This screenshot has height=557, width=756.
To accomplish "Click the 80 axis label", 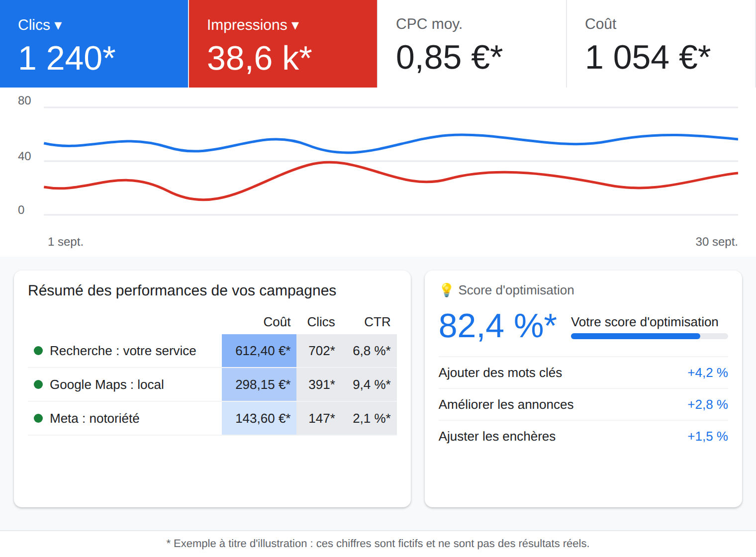I will tap(24, 100).
